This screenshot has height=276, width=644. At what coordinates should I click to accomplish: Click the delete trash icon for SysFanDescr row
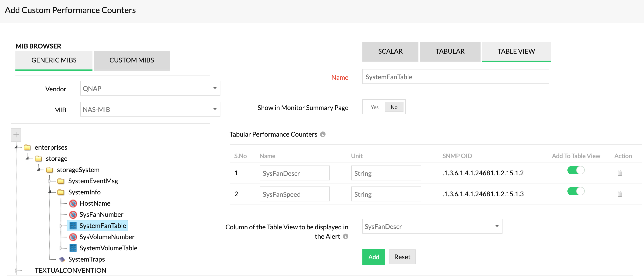tap(619, 173)
